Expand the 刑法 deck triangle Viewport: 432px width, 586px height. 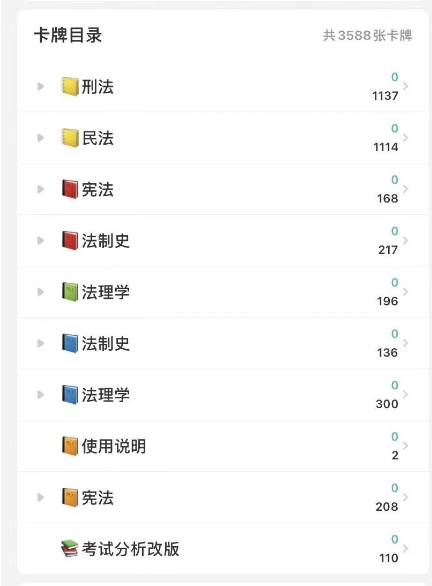click(41, 87)
